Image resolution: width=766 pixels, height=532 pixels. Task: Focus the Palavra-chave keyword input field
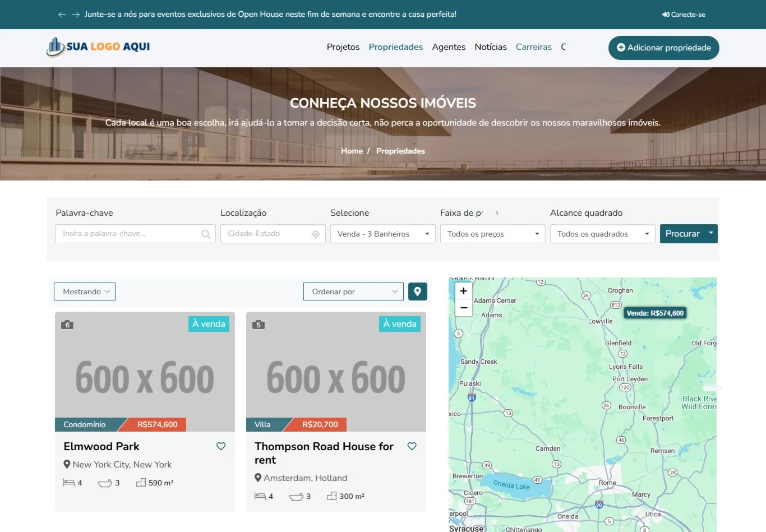[x=136, y=234]
